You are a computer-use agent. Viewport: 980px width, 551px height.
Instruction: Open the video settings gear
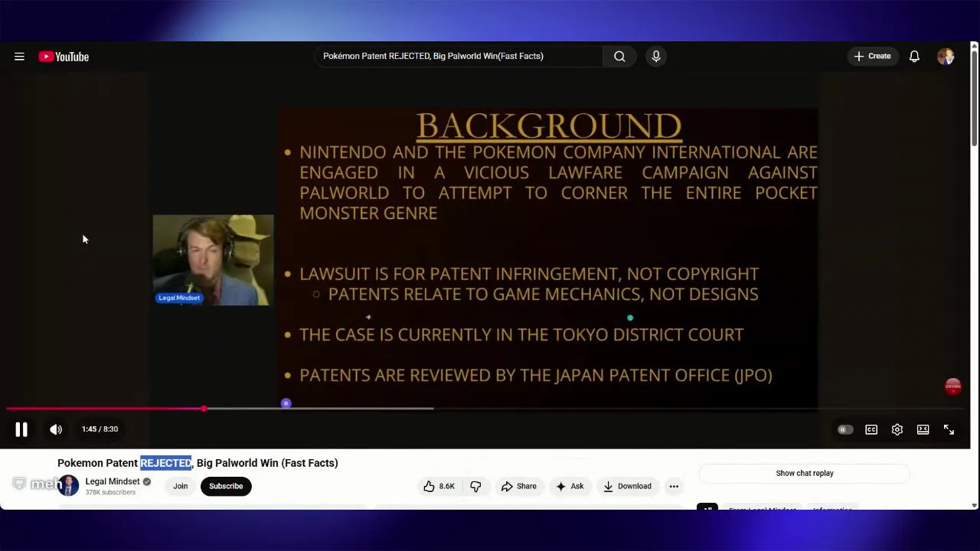coord(897,429)
